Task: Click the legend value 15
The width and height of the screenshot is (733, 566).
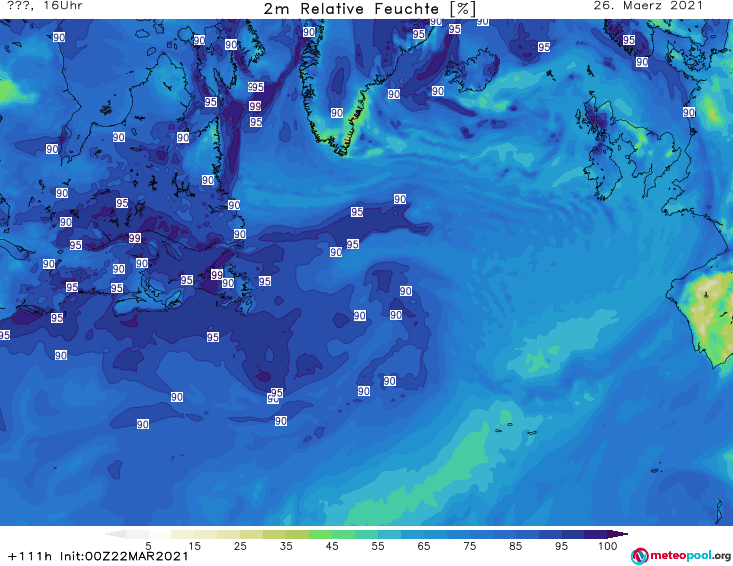Action: coord(194,546)
